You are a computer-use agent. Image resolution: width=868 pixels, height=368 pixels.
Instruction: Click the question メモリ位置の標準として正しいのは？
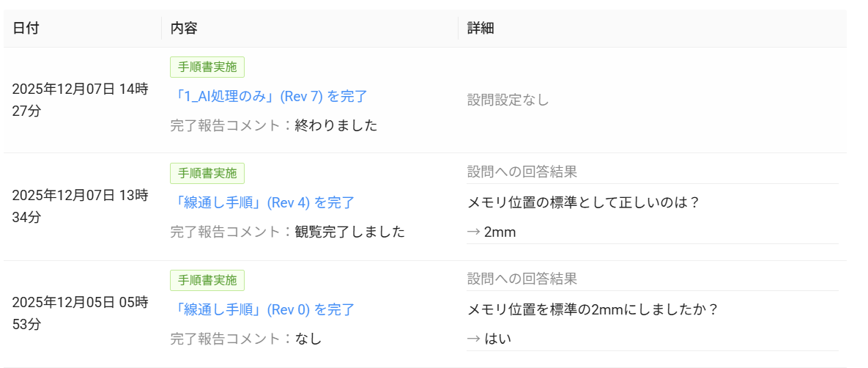pyautogui.click(x=583, y=202)
